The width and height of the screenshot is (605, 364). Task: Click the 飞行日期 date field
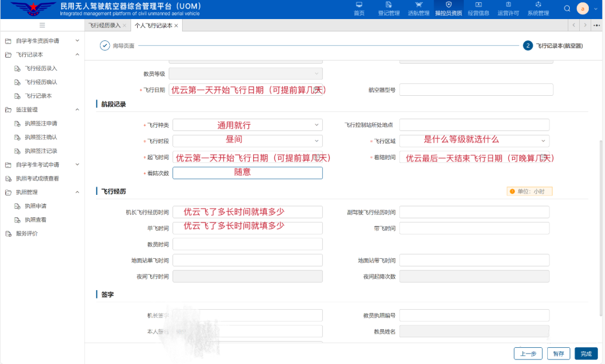click(245, 90)
